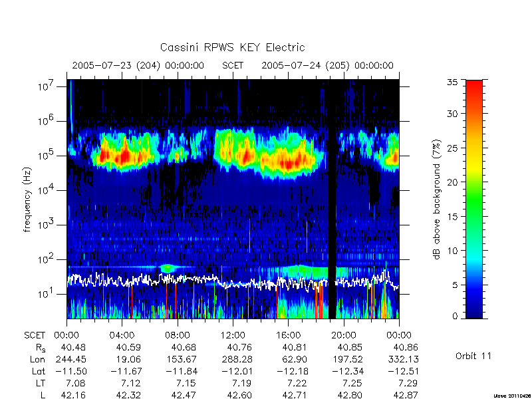Click the Lon value 244.45

click(70, 359)
